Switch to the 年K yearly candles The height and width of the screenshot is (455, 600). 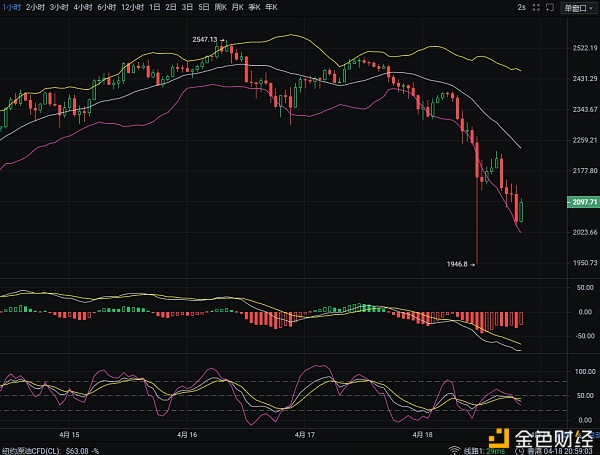(x=271, y=7)
